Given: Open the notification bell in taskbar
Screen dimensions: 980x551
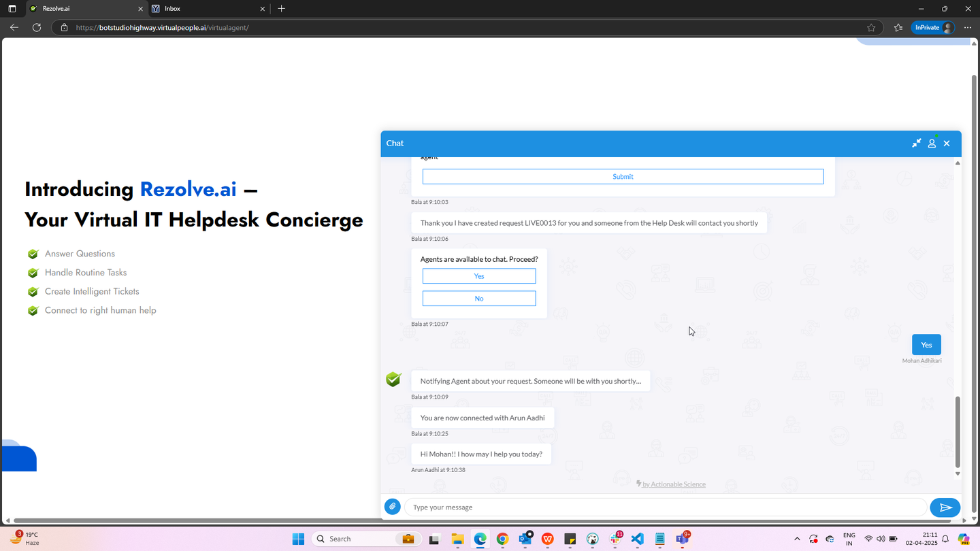Looking at the screenshot, I should tap(945, 539).
